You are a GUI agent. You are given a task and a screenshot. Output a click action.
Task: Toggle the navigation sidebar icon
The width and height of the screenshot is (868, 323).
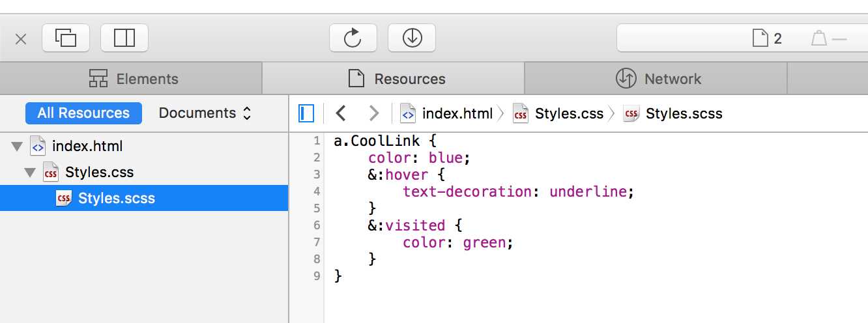click(x=306, y=113)
